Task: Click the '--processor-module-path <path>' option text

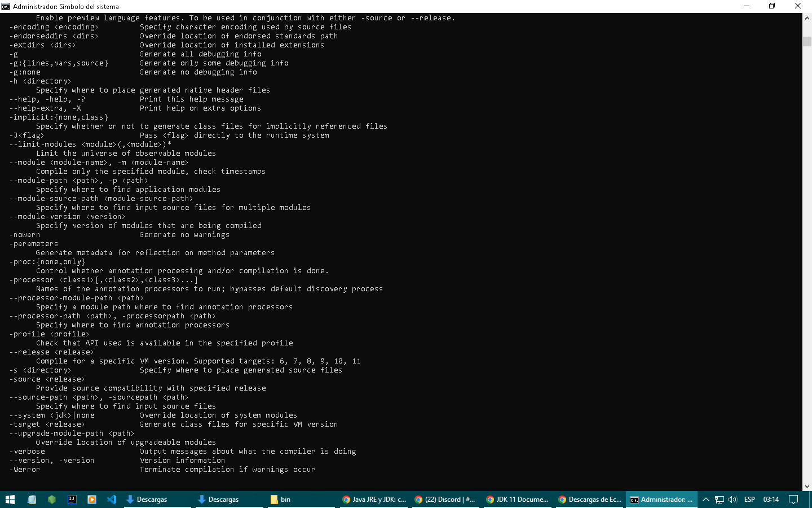Action: pyautogui.click(x=77, y=298)
